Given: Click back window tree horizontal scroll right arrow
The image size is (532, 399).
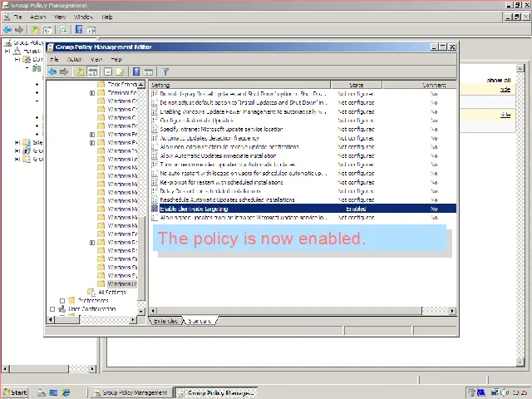Looking at the screenshot, I should coord(92,369).
